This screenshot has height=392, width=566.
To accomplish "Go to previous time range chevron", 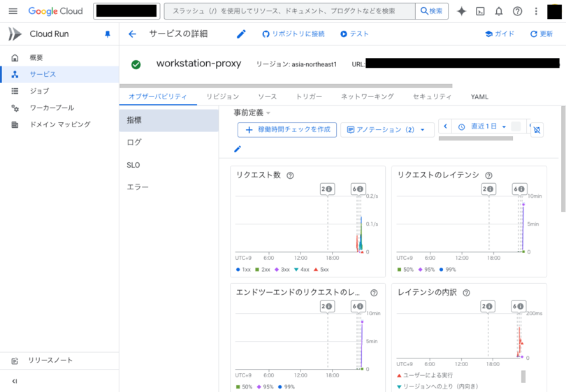I will 445,126.
